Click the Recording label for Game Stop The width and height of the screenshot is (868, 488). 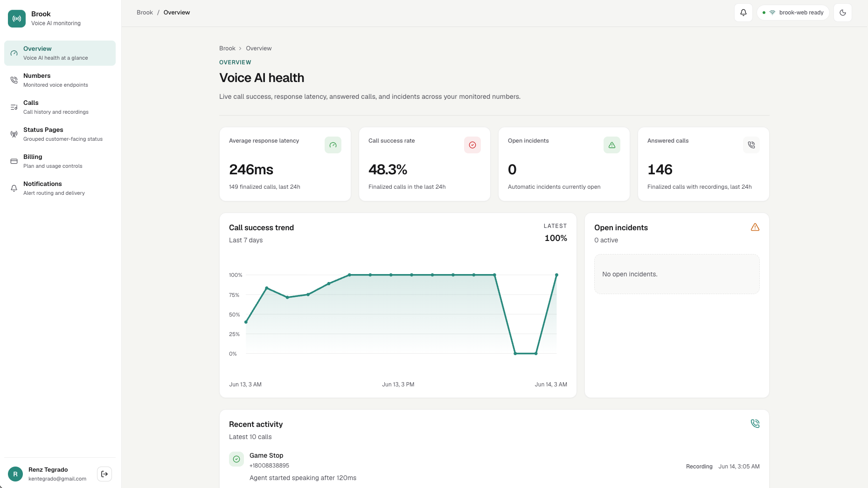click(699, 467)
